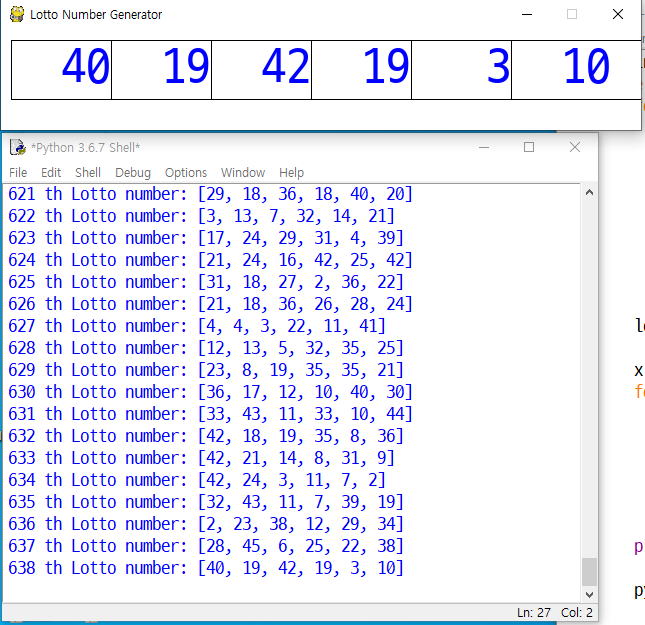Click the lotto cell displaying 10
The image size is (645, 625).
click(x=575, y=69)
